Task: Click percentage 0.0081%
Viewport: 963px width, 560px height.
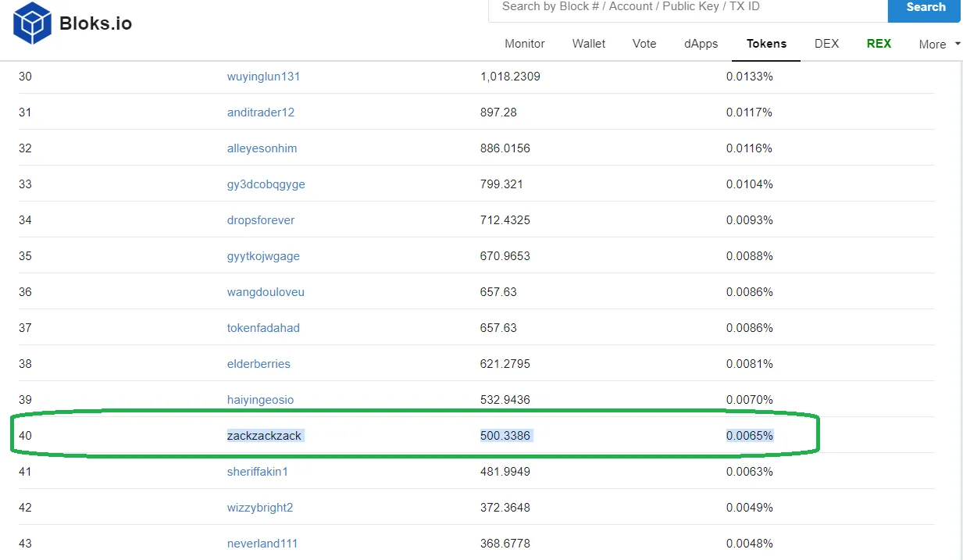Action: (x=750, y=364)
